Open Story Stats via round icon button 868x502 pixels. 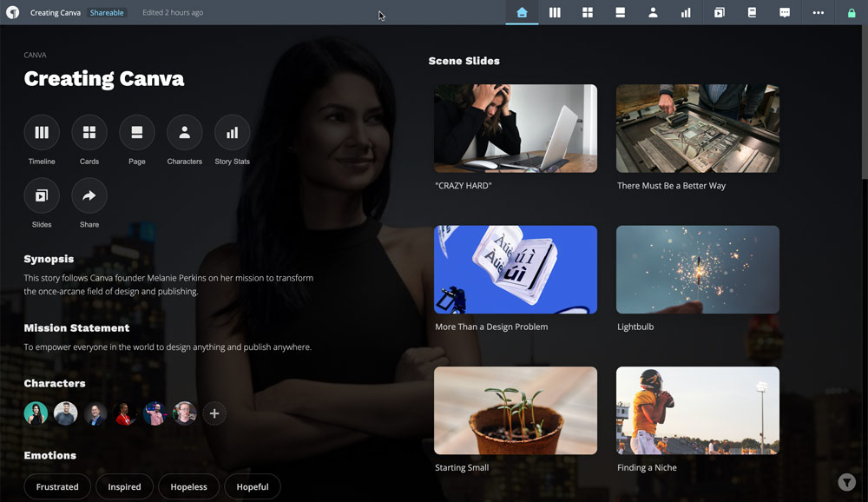pos(232,132)
